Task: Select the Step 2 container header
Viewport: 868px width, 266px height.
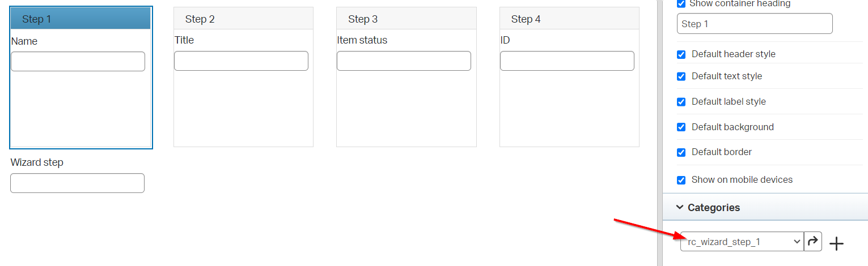Action: [243, 19]
